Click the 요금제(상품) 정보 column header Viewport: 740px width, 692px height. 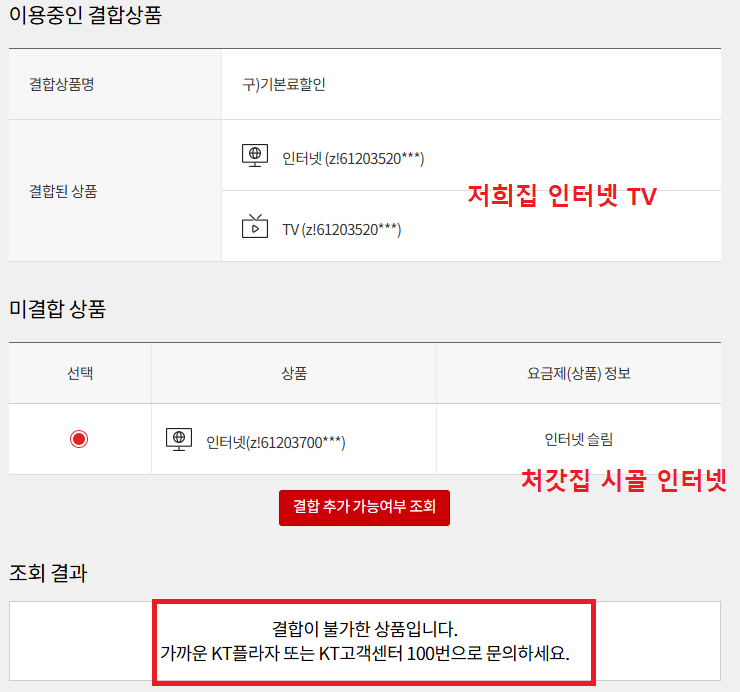[x=579, y=373]
